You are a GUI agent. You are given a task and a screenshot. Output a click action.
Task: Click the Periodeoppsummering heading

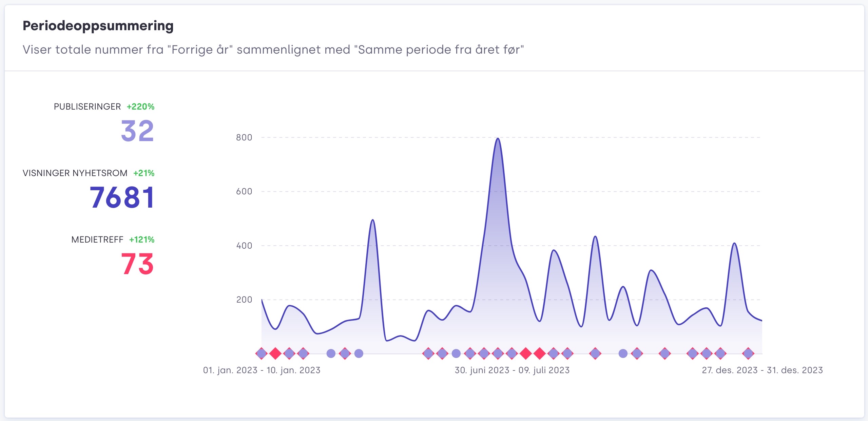pyautogui.click(x=98, y=26)
